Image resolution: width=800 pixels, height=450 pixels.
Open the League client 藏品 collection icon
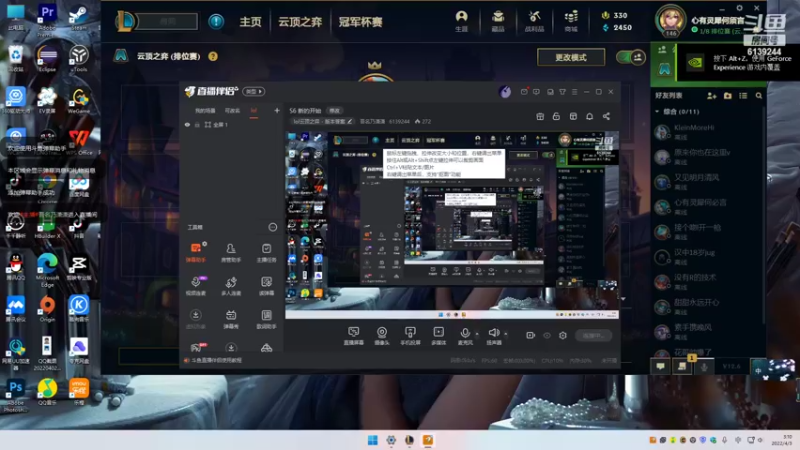[x=498, y=21]
